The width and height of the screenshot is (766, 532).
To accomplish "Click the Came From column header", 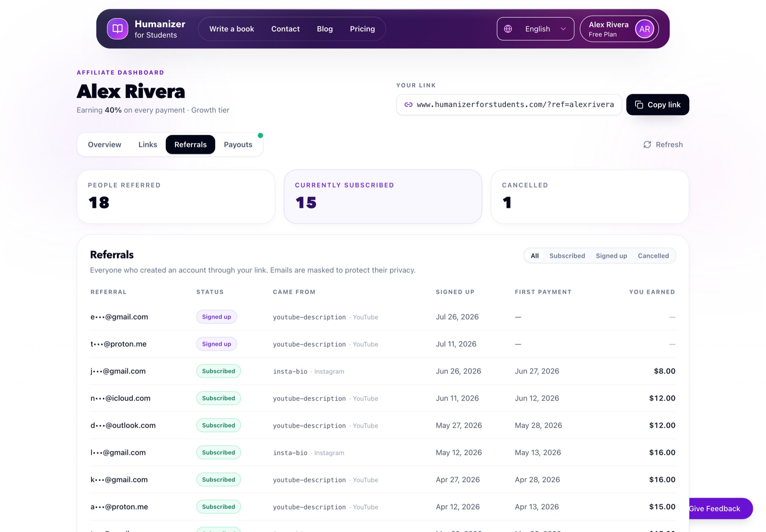I will [294, 292].
